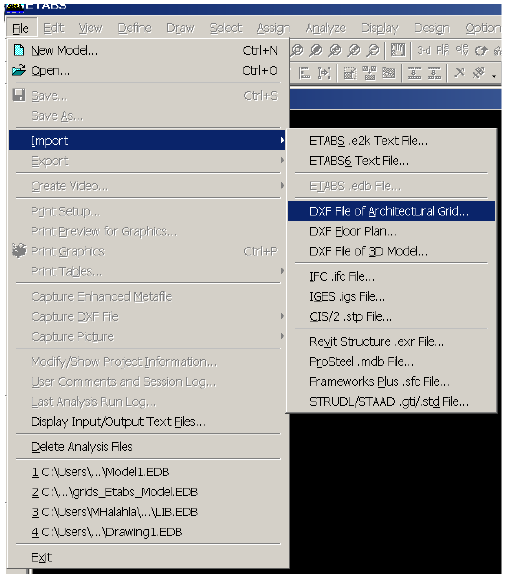Click the New Model page icon
Screen dimensions: 505x578
[19, 50]
